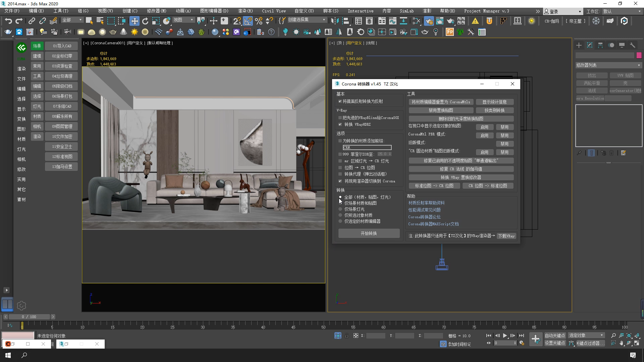Select the Rotate tool icon
644x362 pixels.
tap(145, 21)
